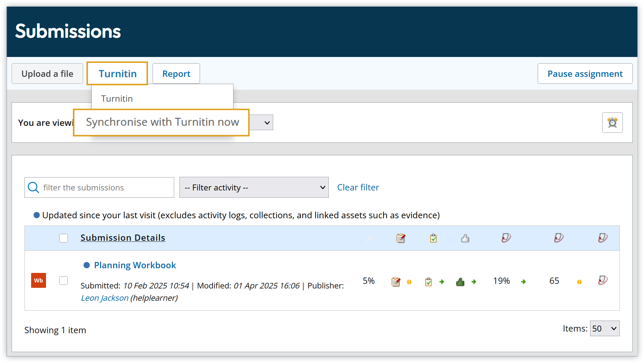
Task: Click the feedback clipboard icon in header row
Action: coord(401,238)
